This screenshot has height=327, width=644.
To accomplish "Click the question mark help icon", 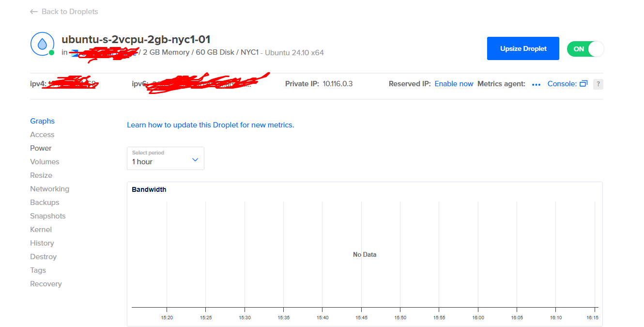I will tap(598, 84).
